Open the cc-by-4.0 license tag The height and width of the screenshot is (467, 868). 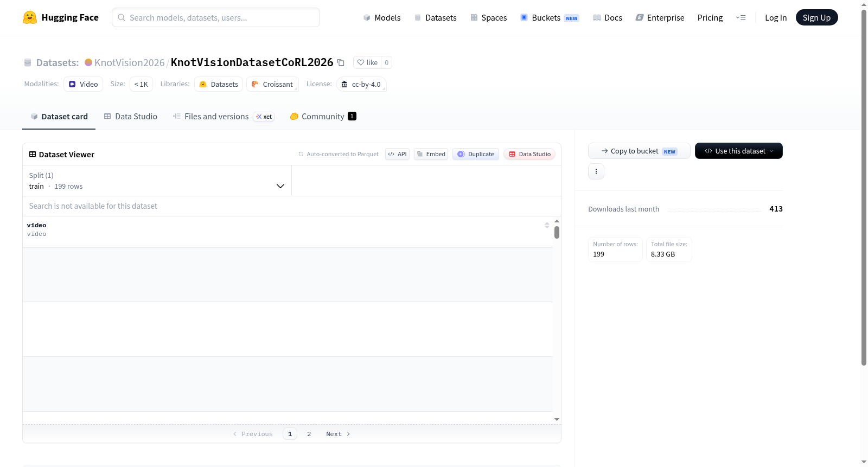pyautogui.click(x=361, y=84)
